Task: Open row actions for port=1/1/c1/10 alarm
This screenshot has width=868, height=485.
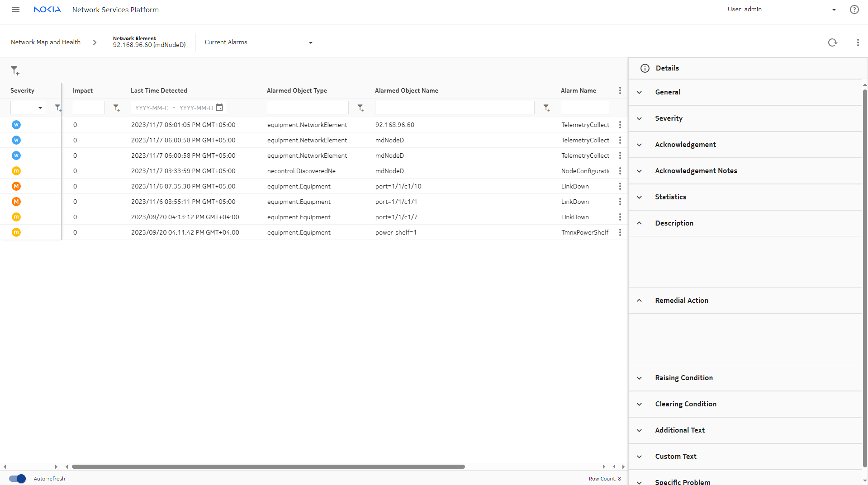Action: click(620, 186)
